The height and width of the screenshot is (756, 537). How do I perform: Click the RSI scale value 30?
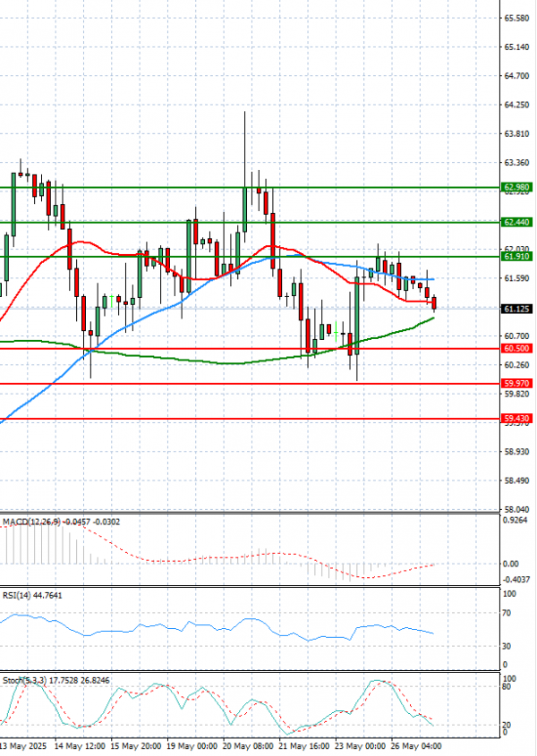[507, 646]
